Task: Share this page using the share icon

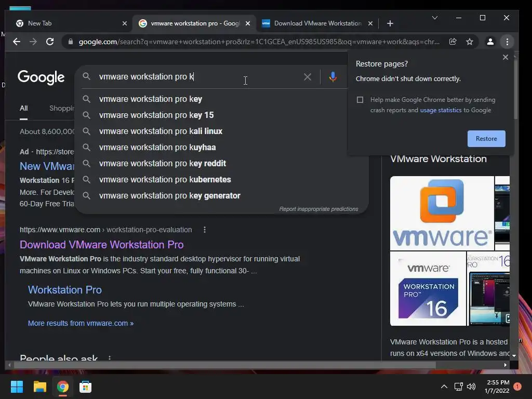Action: point(453,42)
